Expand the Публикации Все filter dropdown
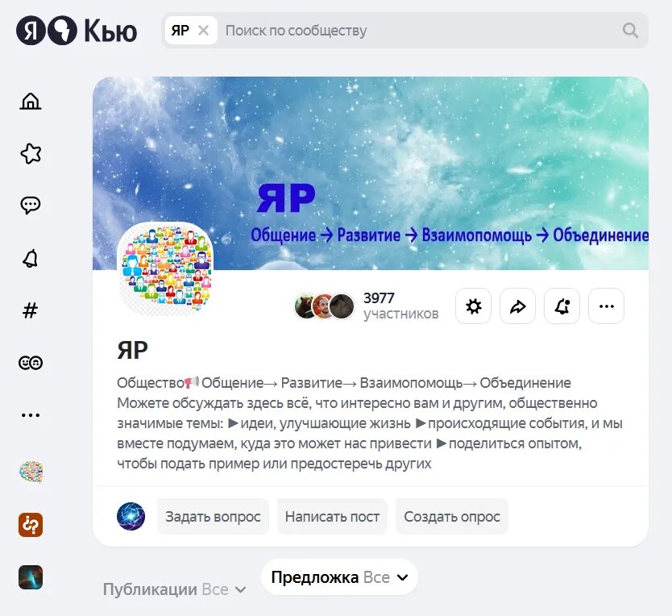This screenshot has height=616, width=672. tap(174, 589)
